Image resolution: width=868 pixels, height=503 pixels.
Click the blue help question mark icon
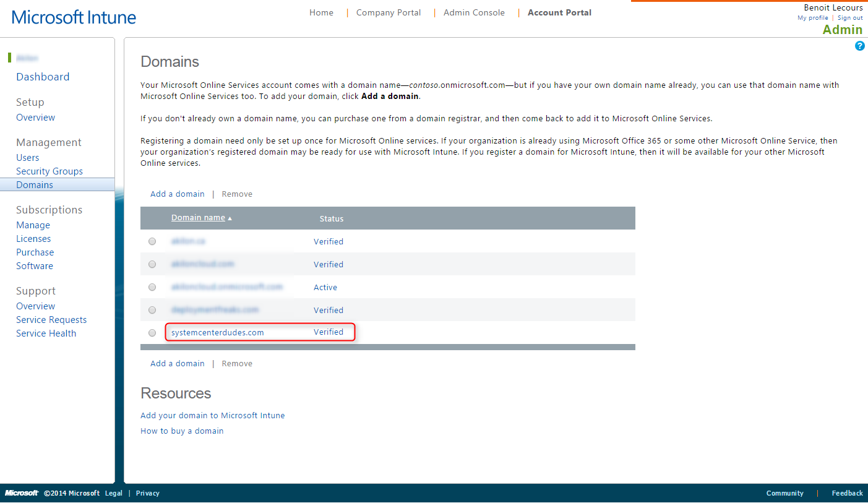[859, 46]
